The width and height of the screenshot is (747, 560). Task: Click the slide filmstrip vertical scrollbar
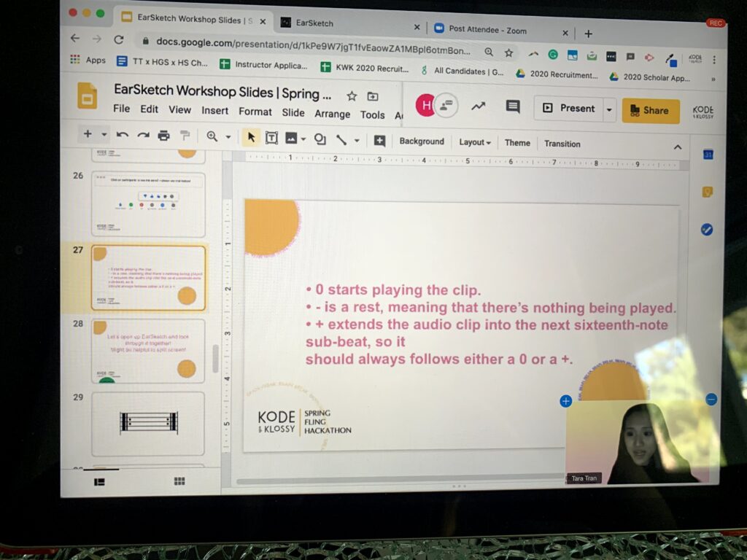[215, 359]
